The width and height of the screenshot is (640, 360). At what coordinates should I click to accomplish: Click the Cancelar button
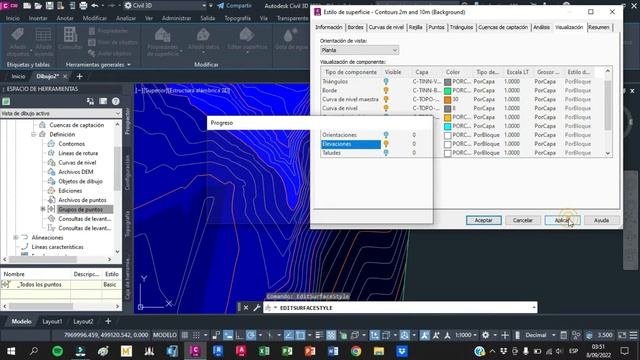point(522,220)
